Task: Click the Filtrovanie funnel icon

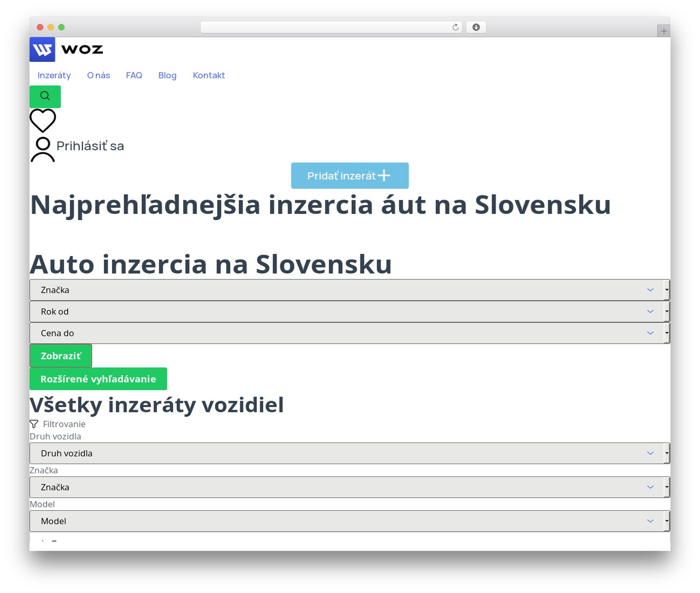Action: (34, 424)
